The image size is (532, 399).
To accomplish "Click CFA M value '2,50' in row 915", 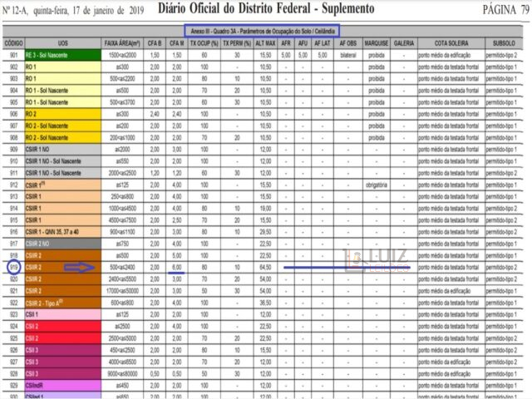I will point(177,220).
